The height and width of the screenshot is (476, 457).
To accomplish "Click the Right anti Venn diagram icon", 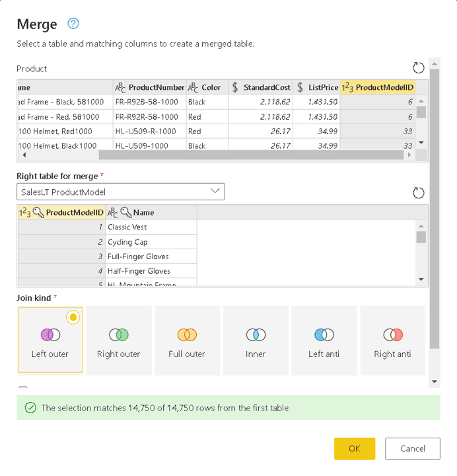I will pyautogui.click(x=393, y=335).
